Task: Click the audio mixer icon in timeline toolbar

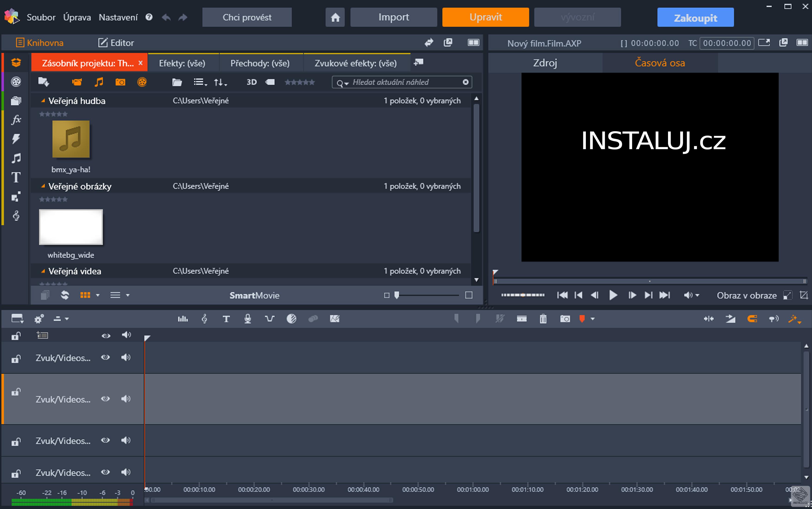Action: point(183,318)
